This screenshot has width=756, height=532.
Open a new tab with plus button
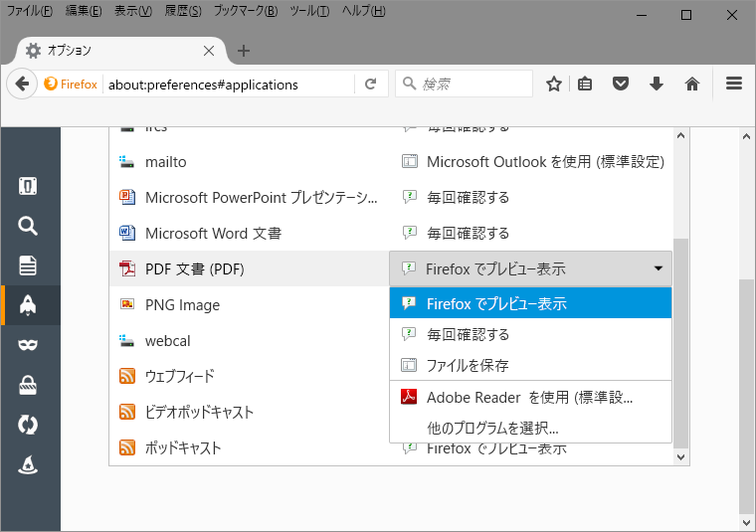[244, 51]
